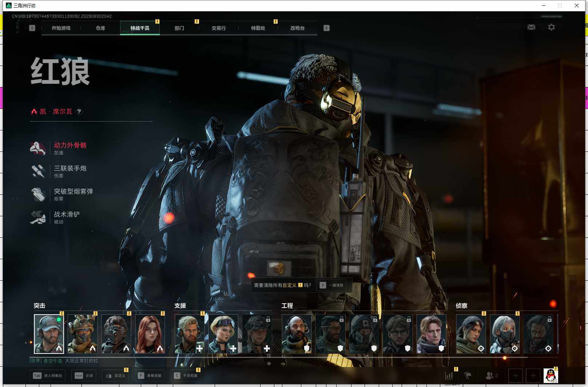The image size is (588, 387).
Task: Click the 支援 category heading
Action: (x=180, y=306)
